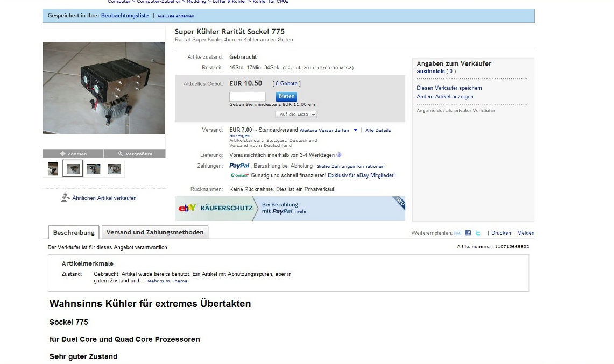This screenshot has height=364, width=614.
Task: Open seller profile austinniels
Action: point(430,71)
